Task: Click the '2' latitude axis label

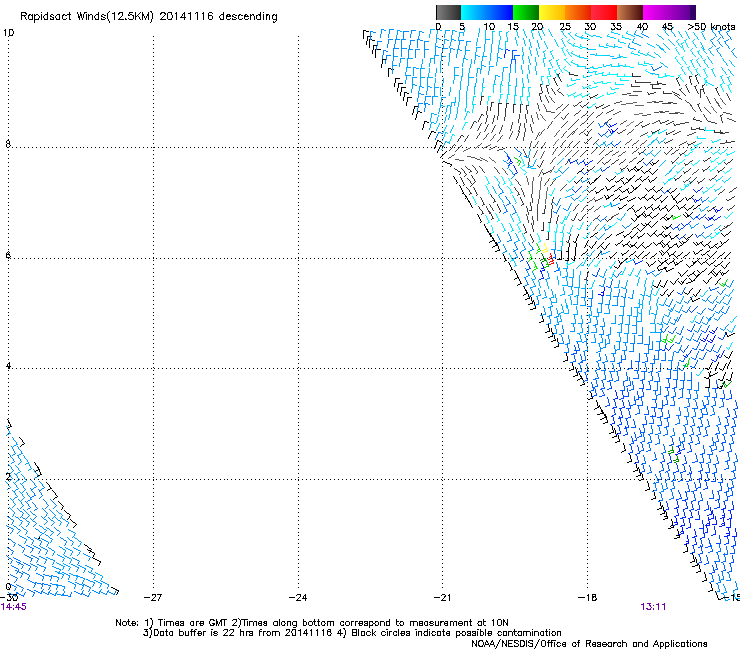Action: [x=8, y=477]
